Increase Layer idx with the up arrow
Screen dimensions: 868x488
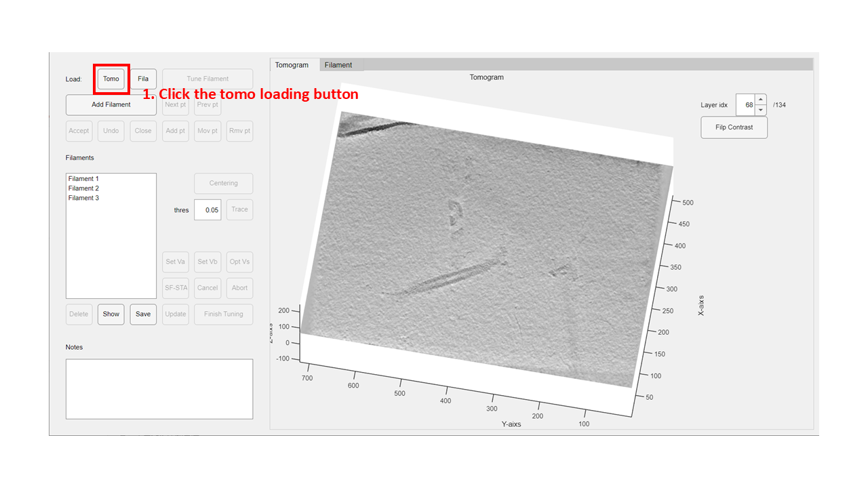(761, 100)
